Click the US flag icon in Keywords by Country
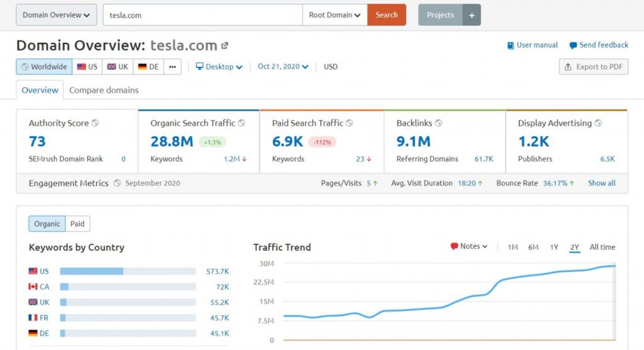The height and width of the screenshot is (350, 644). (33, 271)
